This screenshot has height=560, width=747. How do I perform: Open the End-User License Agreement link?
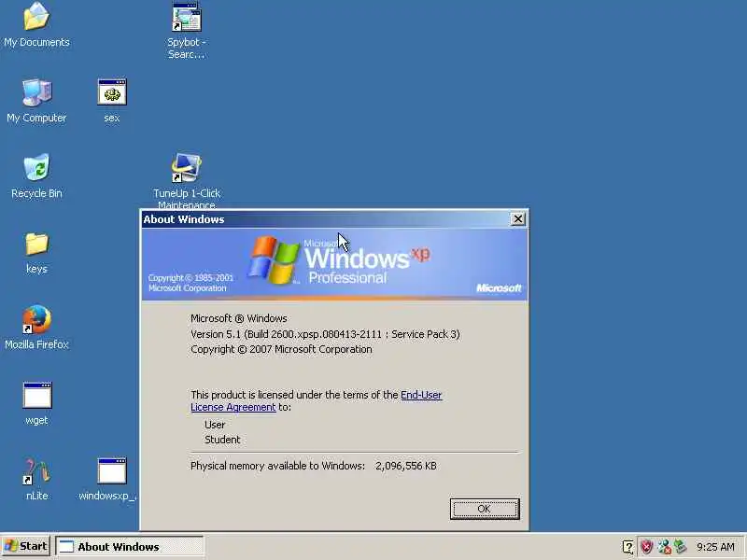coord(317,401)
